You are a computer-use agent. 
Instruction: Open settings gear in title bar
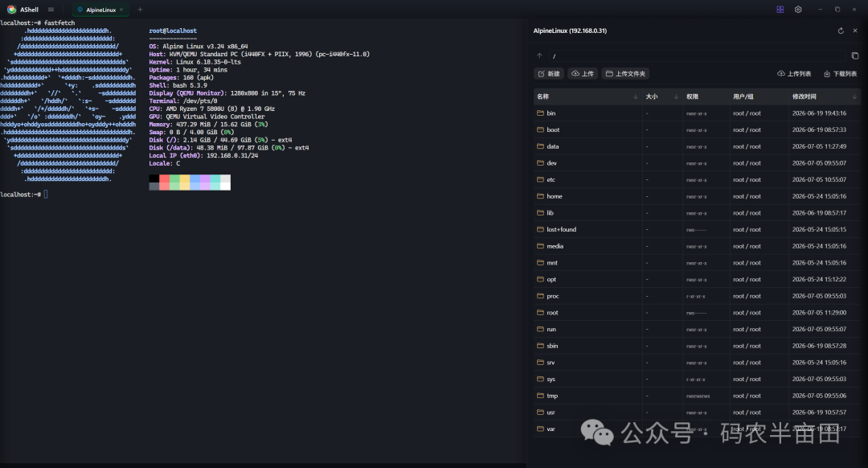point(798,10)
